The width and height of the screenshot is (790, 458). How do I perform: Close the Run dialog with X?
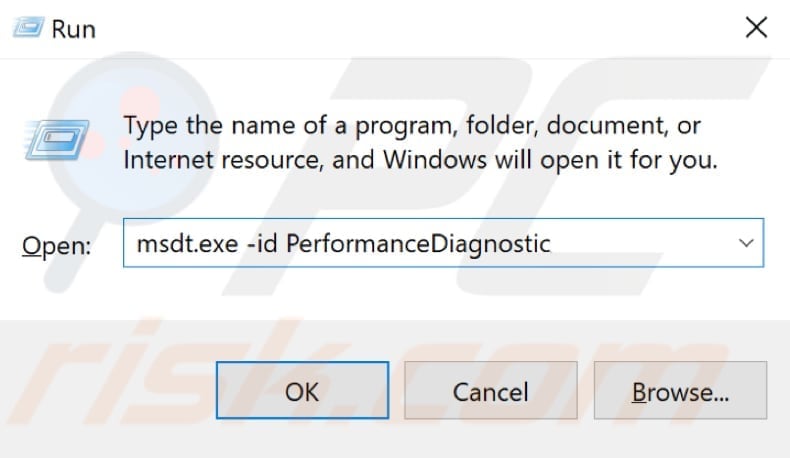(756, 27)
